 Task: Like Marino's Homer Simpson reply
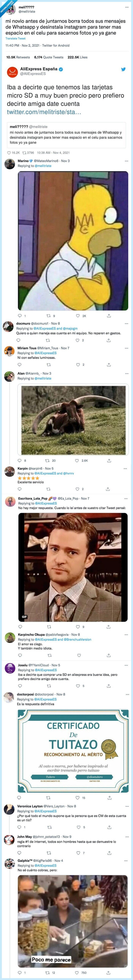click(78, 316)
